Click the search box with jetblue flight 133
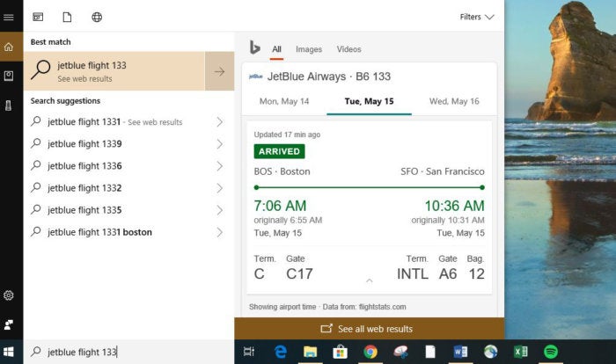Viewport: 616px width, 364px height. [x=128, y=352]
